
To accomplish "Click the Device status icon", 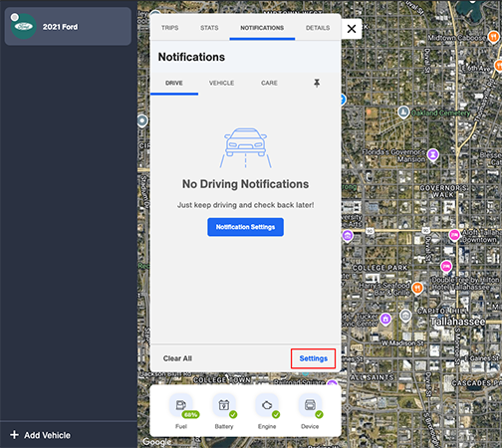I will [310, 405].
